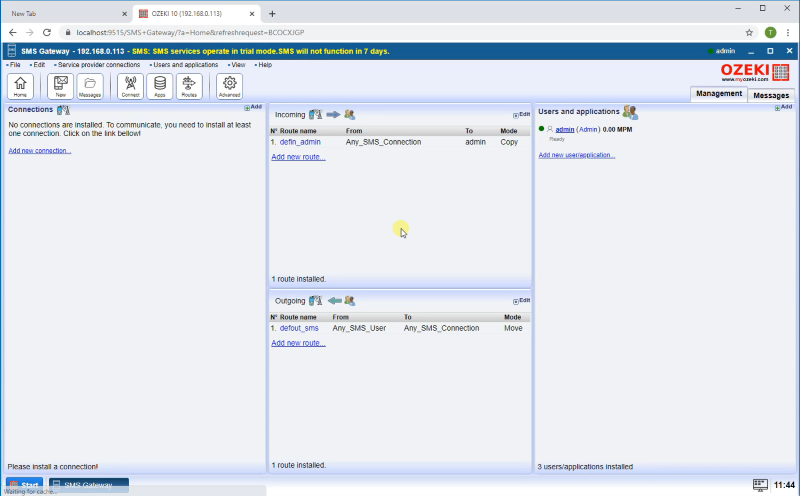The width and height of the screenshot is (800, 496).
Task: Click the Connect antenna toolbar icon
Action: (130, 86)
